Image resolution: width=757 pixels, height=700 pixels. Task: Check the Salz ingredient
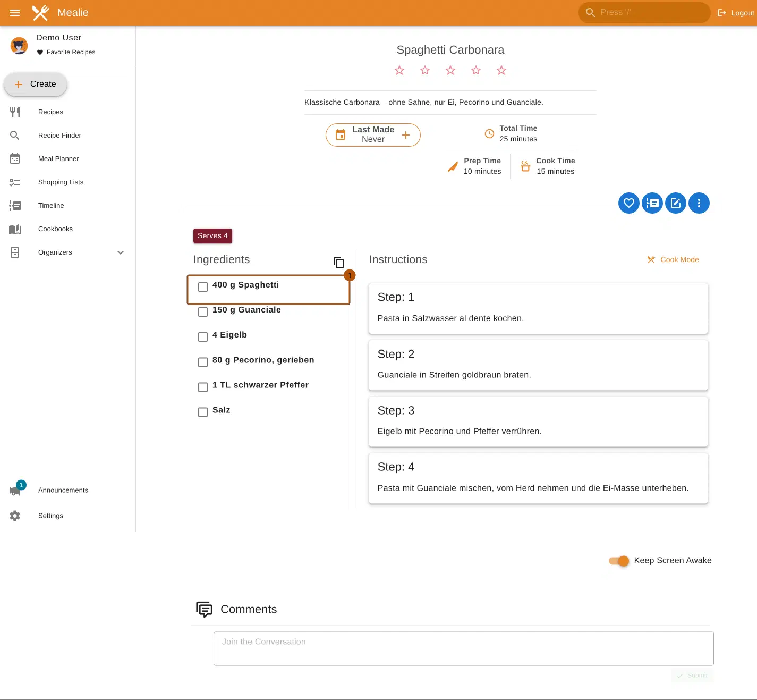tap(203, 412)
